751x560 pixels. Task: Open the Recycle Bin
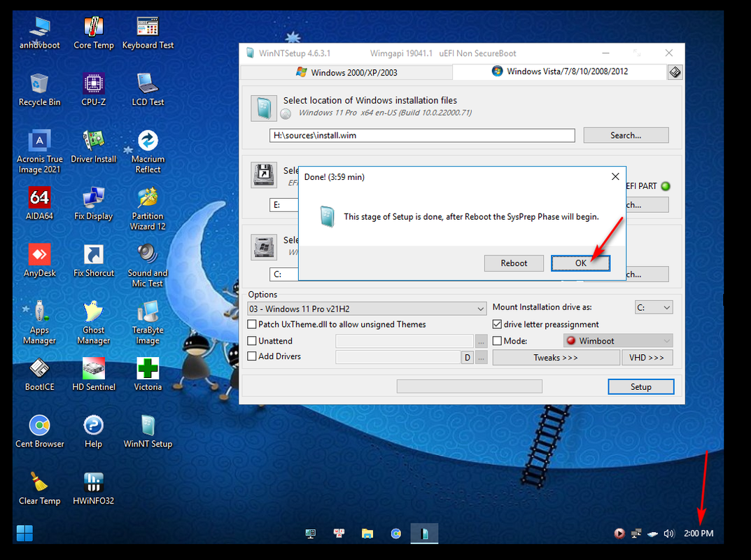39,89
